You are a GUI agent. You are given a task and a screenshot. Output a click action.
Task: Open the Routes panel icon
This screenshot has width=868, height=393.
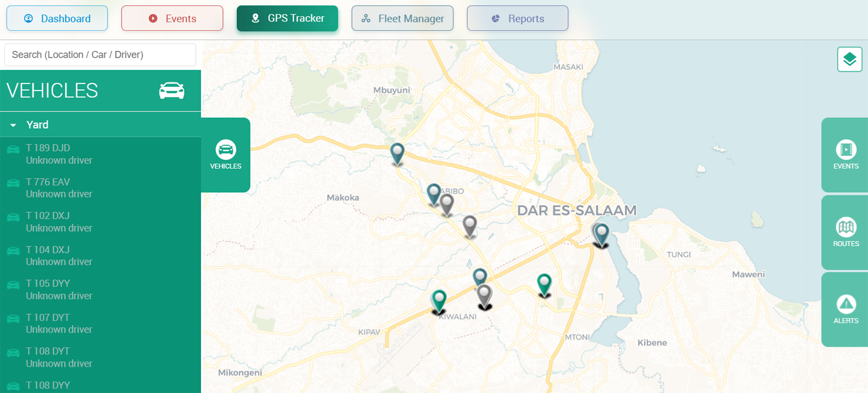845,232
